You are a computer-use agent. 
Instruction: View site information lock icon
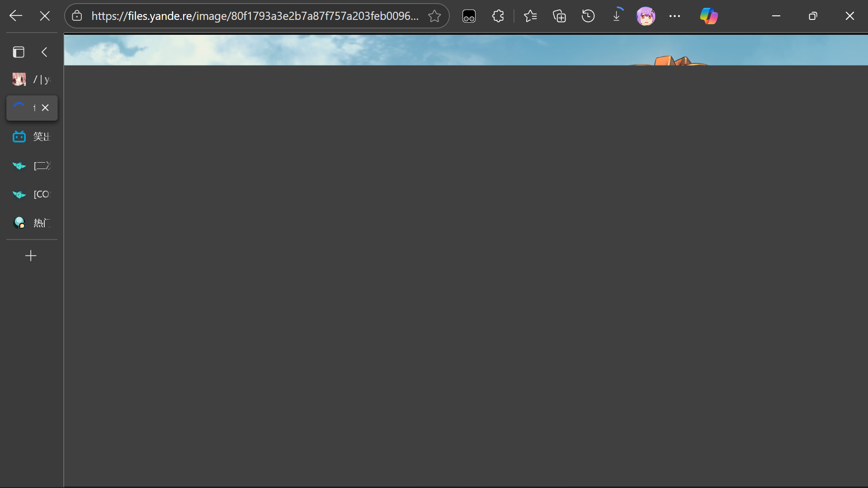coord(77,16)
